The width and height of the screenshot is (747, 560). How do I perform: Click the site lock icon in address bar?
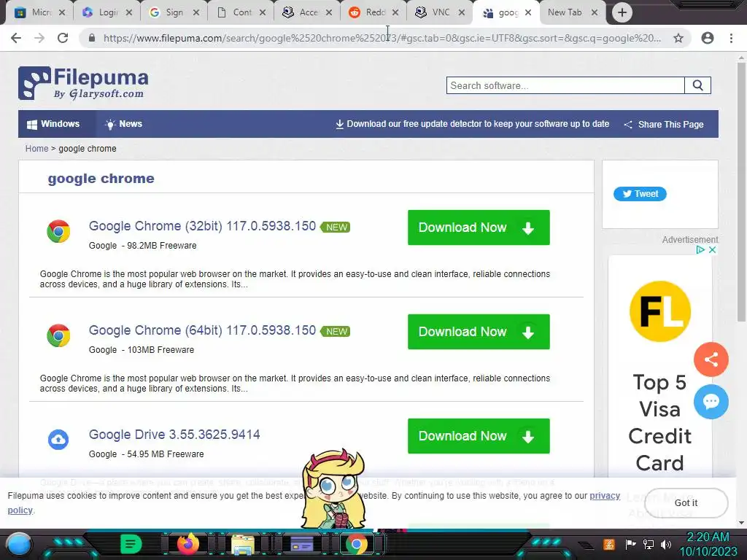tap(92, 38)
